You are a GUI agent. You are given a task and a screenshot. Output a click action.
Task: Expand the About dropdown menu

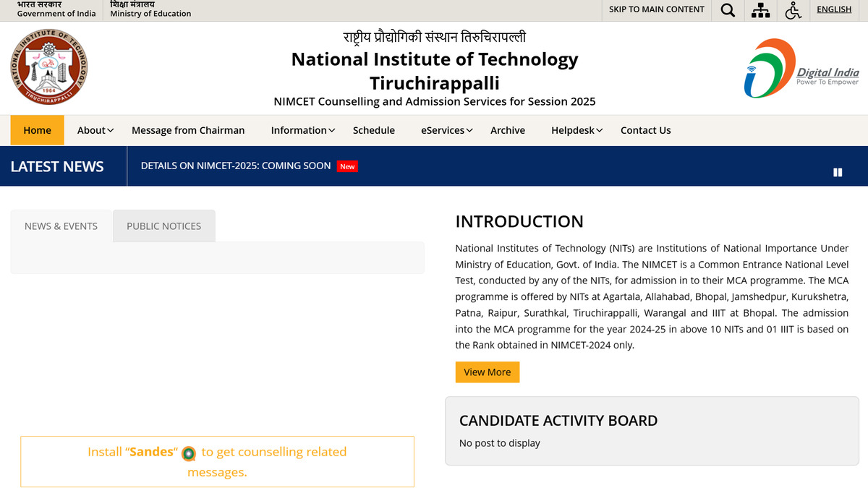tap(95, 130)
